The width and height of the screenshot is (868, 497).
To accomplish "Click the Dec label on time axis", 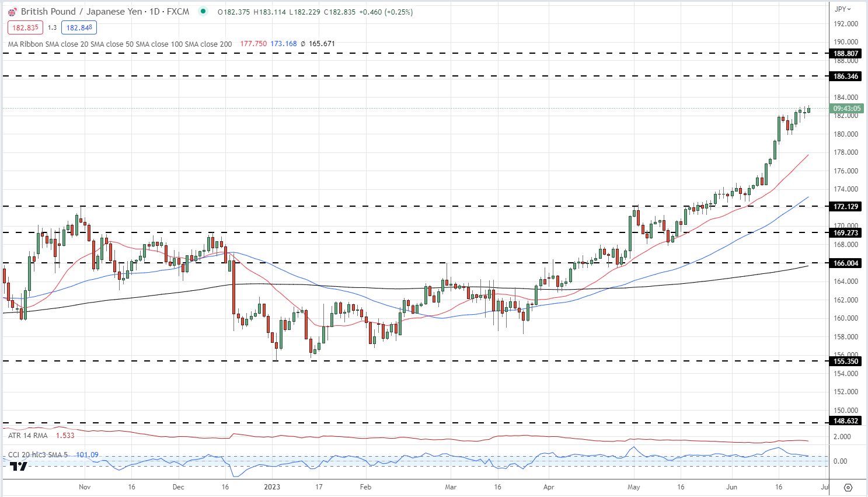I will pyautogui.click(x=178, y=487).
